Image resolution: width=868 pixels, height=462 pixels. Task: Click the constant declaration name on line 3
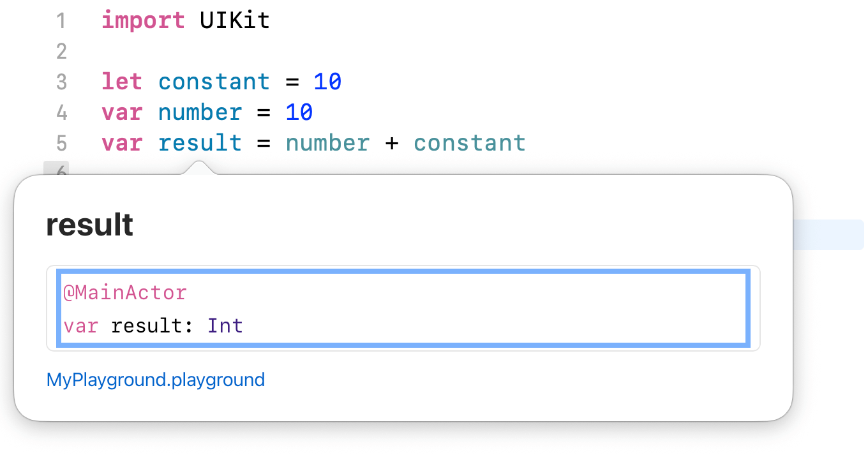click(214, 82)
